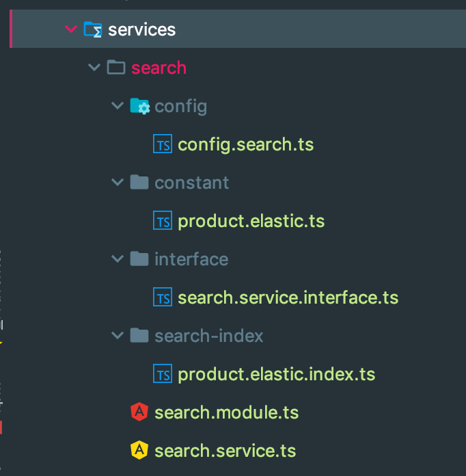This screenshot has height=476, width=466.
Task: Click the search folder outline icon
Action: coord(116,68)
